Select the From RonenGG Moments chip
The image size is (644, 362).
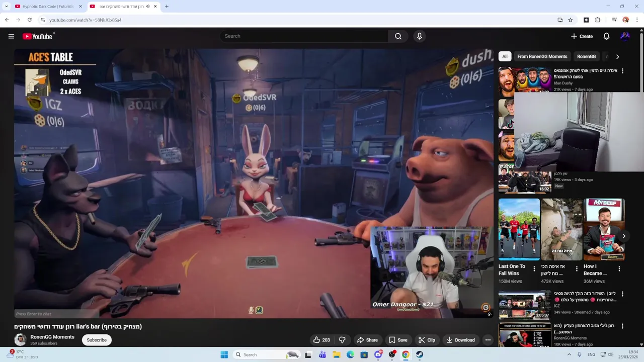click(542, 56)
